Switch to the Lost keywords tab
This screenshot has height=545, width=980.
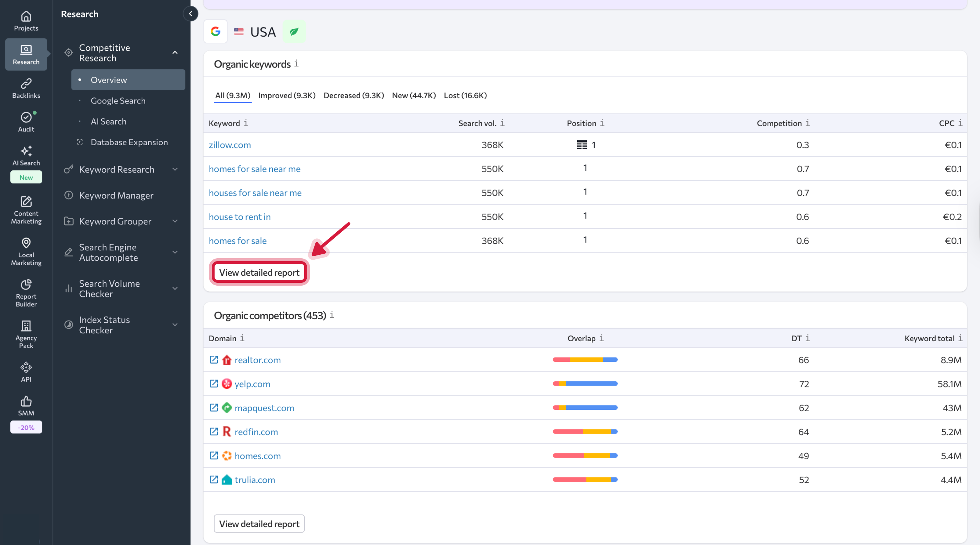(465, 95)
